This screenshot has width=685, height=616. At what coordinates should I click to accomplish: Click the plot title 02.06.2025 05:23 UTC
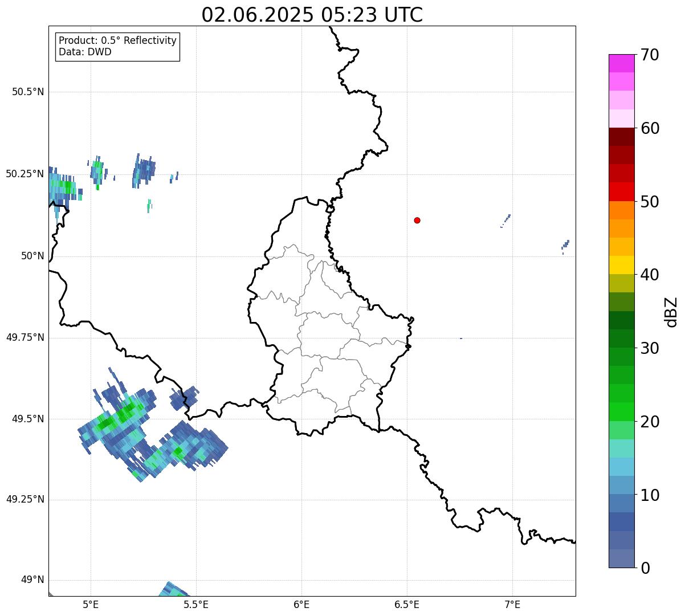point(312,15)
